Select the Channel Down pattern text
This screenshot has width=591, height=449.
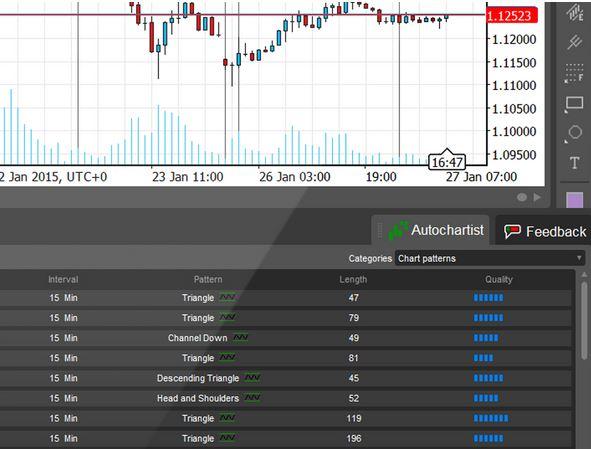click(198, 338)
